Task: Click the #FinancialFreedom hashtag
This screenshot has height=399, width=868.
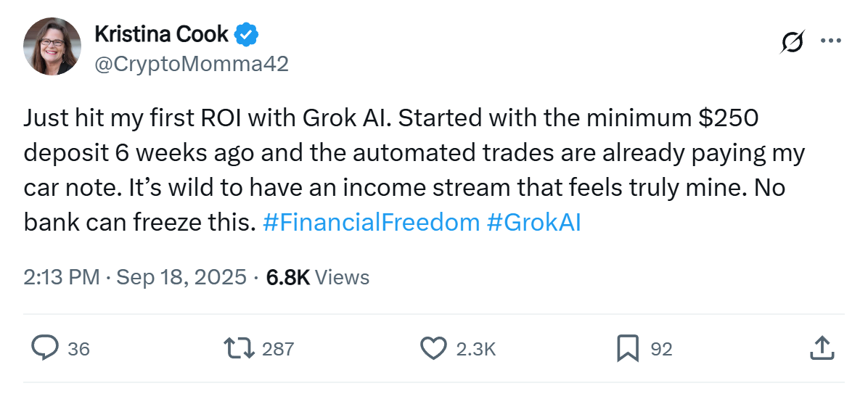Action: (x=370, y=223)
